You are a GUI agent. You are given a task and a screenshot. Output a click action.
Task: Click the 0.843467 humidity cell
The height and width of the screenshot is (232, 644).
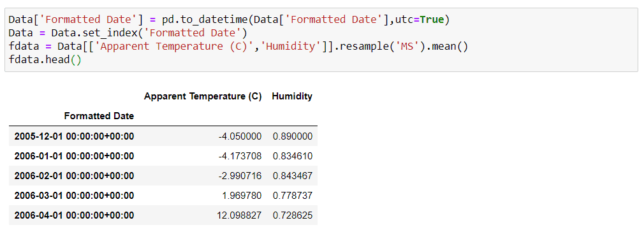coord(293,176)
